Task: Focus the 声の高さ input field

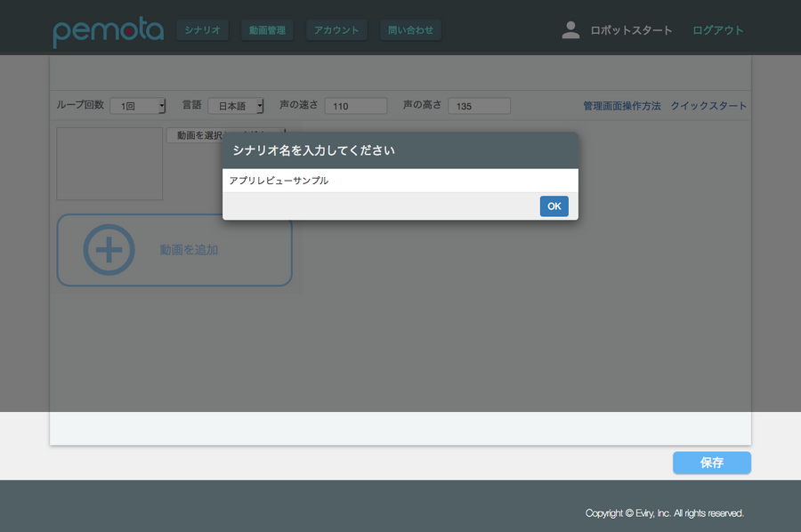Action: tap(479, 106)
